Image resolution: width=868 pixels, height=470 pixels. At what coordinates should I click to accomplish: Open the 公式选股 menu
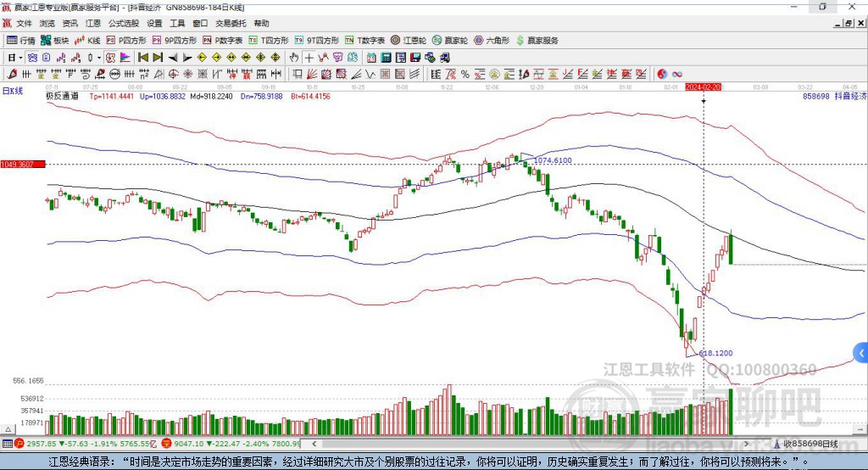124,23
